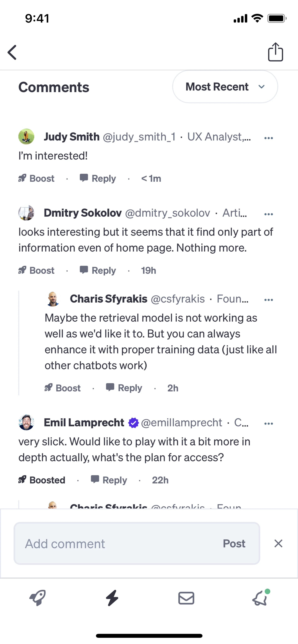Open the lightning bolt activity tab
This screenshot has height=644, width=298.
click(x=112, y=598)
